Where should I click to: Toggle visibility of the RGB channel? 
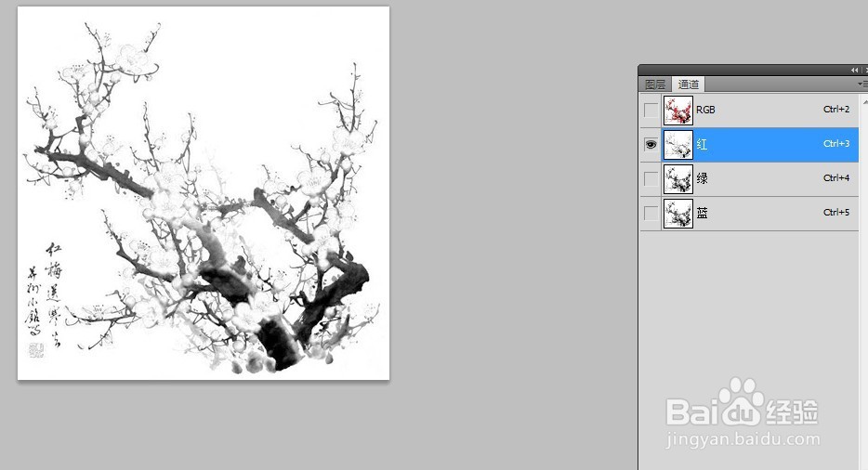point(651,111)
